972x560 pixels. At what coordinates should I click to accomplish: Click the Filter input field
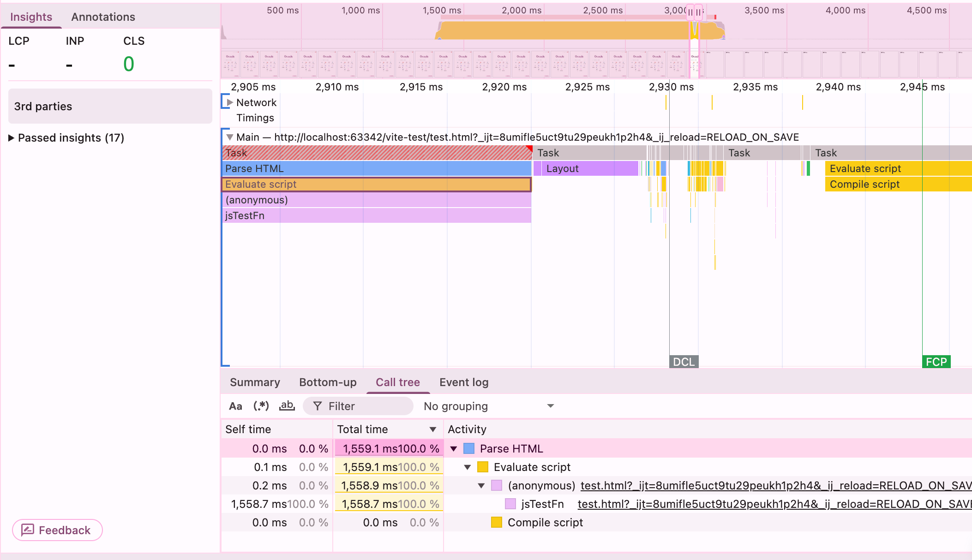coord(358,406)
